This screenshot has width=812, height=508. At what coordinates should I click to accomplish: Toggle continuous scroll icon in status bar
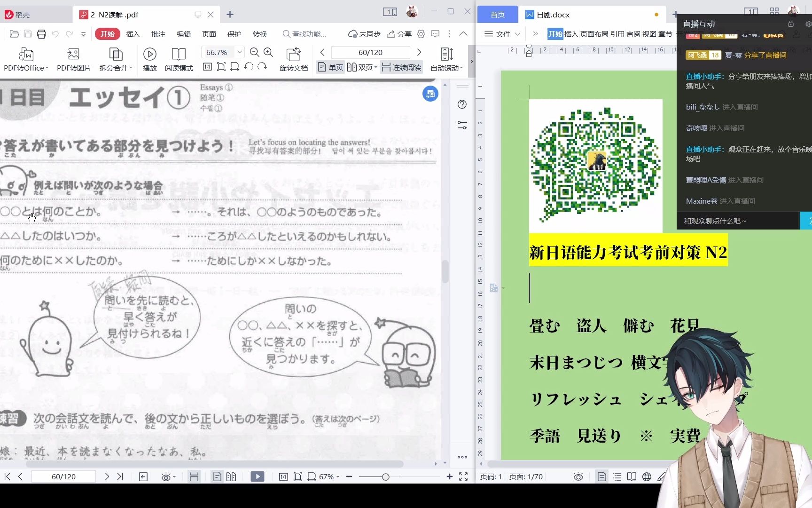pos(194,476)
